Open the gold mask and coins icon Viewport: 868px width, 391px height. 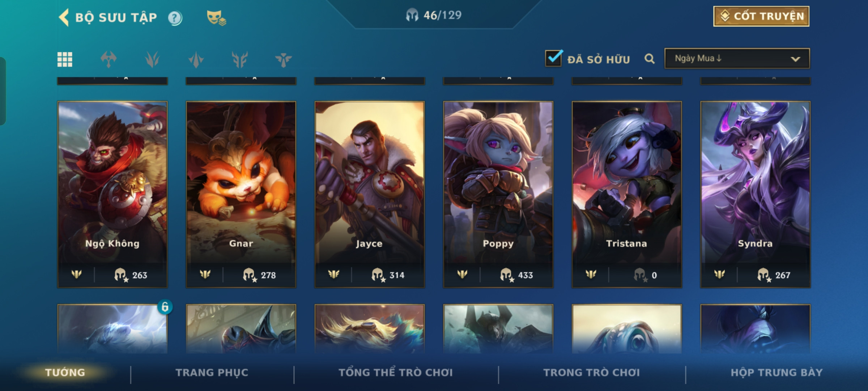[216, 18]
